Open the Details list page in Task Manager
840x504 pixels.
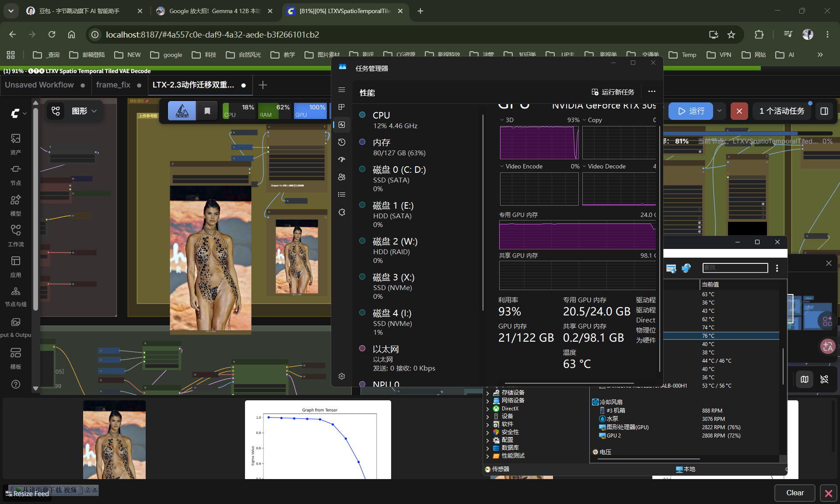point(342,195)
